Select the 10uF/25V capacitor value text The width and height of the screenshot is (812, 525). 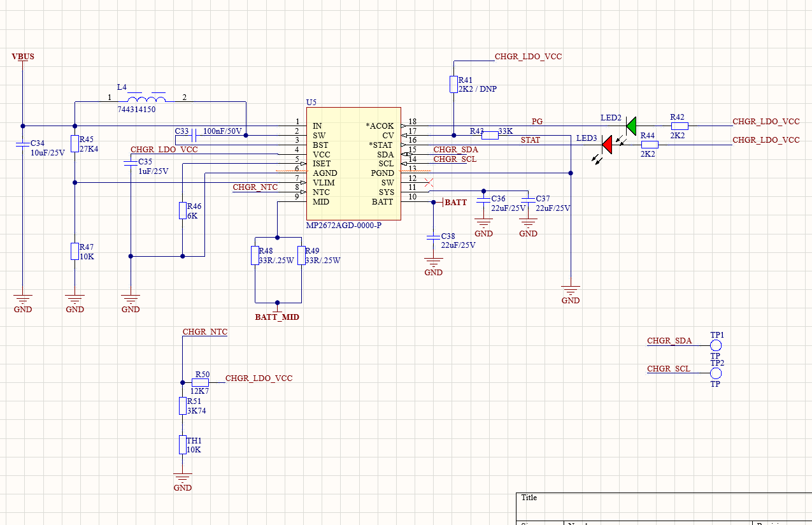[x=48, y=153]
